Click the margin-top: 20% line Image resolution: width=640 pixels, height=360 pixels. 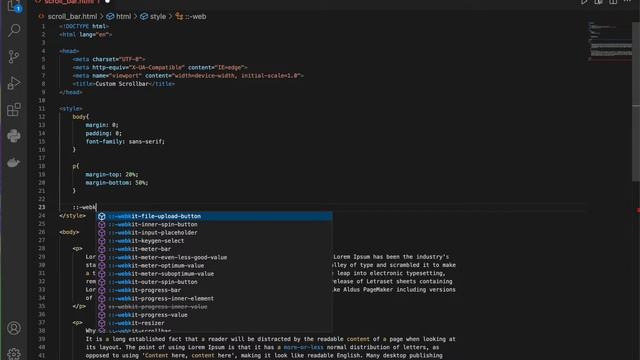tap(112, 174)
